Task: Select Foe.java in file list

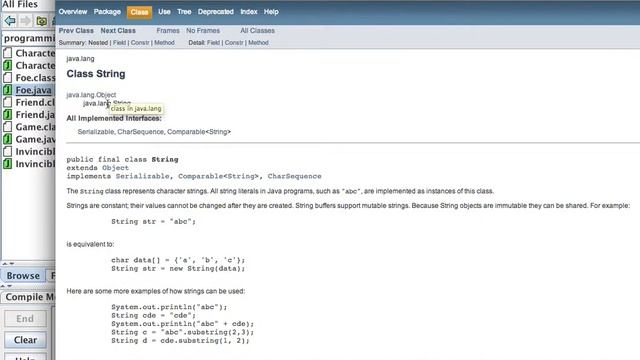Action: [33, 90]
